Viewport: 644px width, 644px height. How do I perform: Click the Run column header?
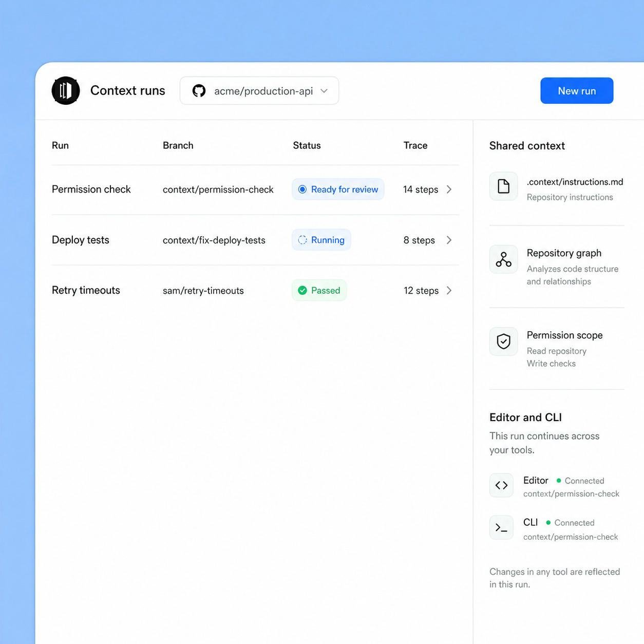60,145
